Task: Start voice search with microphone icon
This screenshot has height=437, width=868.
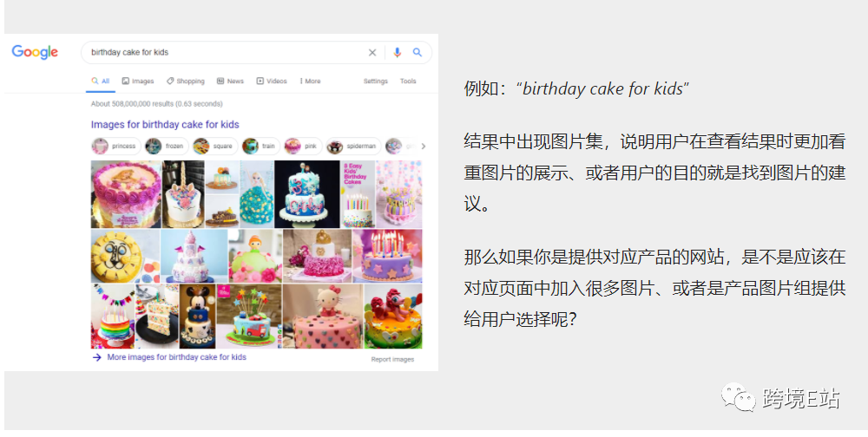Action: pos(397,53)
